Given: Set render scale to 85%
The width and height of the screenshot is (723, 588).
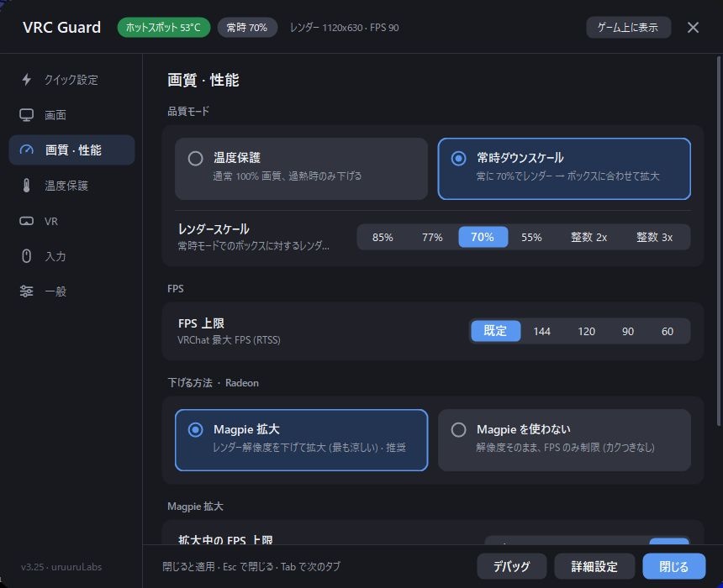Looking at the screenshot, I should click(x=383, y=238).
